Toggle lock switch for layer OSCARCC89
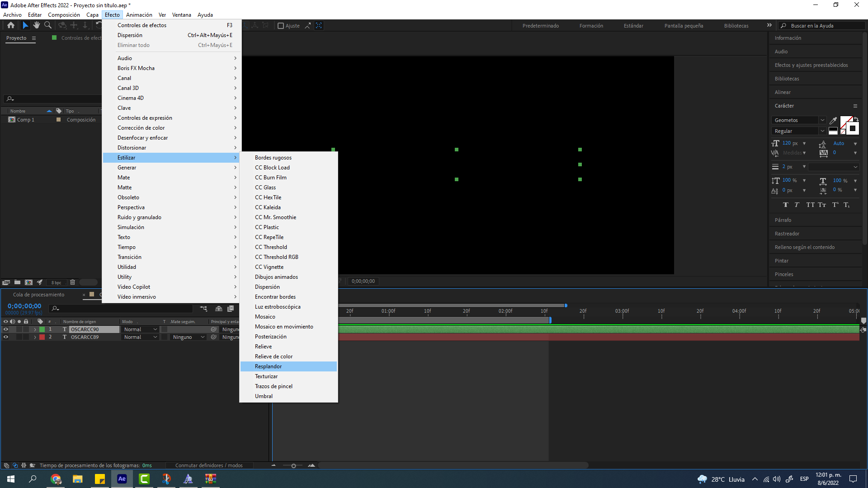 coord(26,337)
